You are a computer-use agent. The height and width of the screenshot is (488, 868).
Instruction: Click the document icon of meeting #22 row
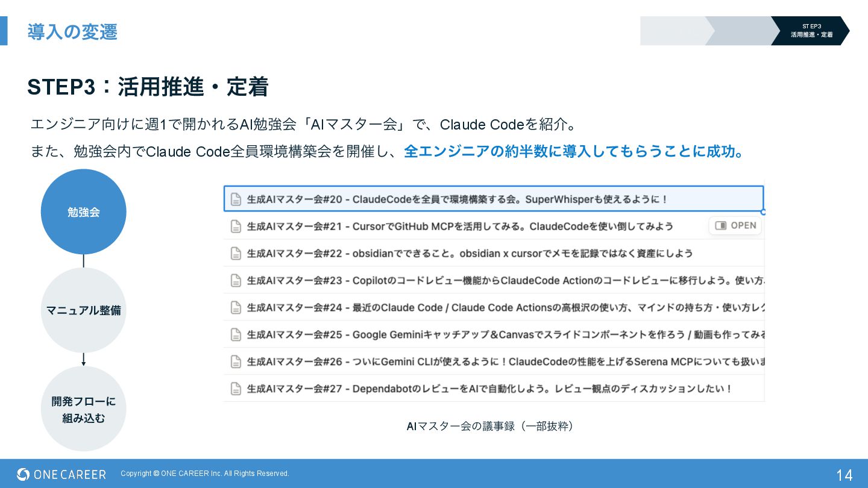tap(236, 254)
